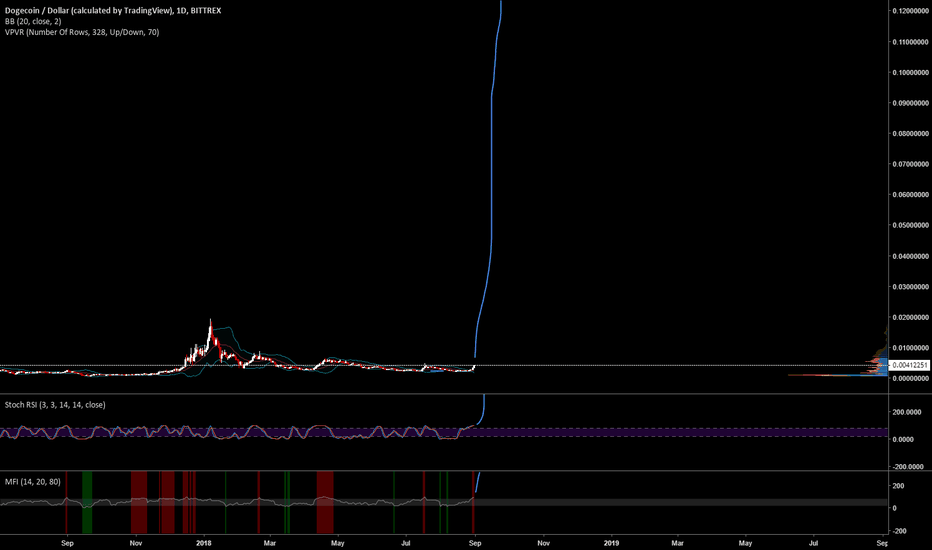The width and height of the screenshot is (932, 550).
Task: Click the 2018 time axis label
Action: (204, 543)
